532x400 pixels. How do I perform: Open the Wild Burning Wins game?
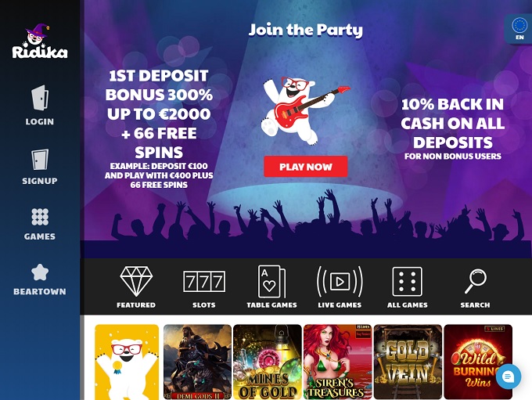[x=478, y=362]
